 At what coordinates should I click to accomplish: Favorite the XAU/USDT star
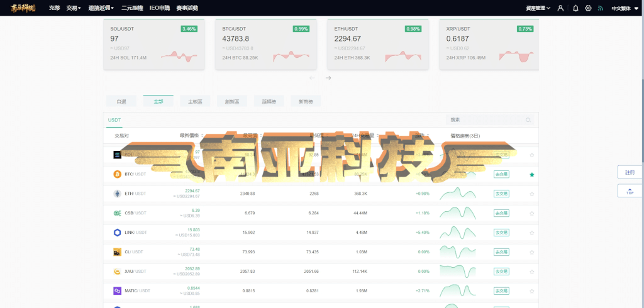pyautogui.click(x=532, y=272)
